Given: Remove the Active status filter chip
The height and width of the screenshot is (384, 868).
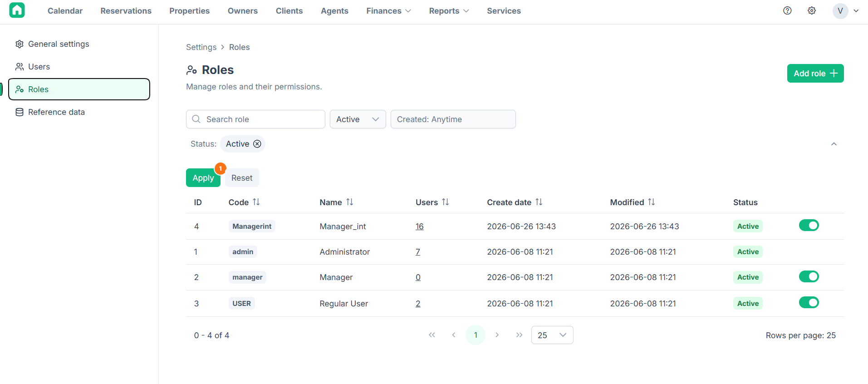Looking at the screenshot, I should tap(257, 144).
